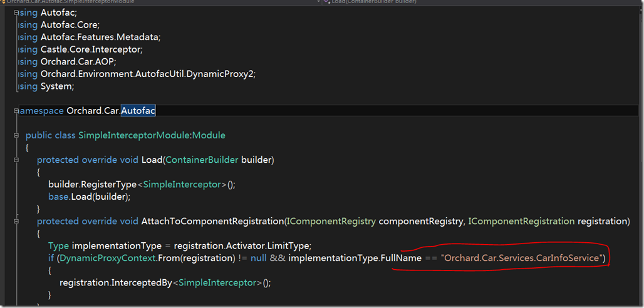Collapse the namespace Orchard.Car.Autofac block
Image resolution: width=644 pixels, height=308 pixels.
pos(16,111)
